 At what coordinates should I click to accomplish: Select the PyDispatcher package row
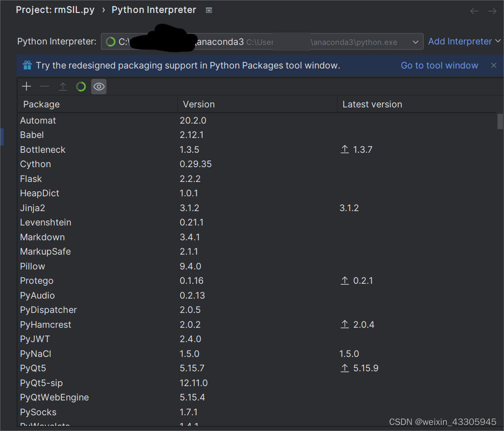point(257,310)
